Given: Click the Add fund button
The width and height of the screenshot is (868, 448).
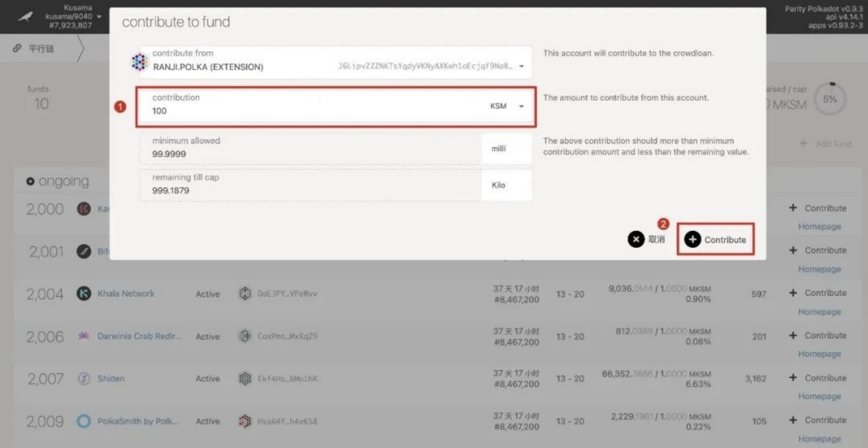Looking at the screenshot, I should click(x=825, y=144).
